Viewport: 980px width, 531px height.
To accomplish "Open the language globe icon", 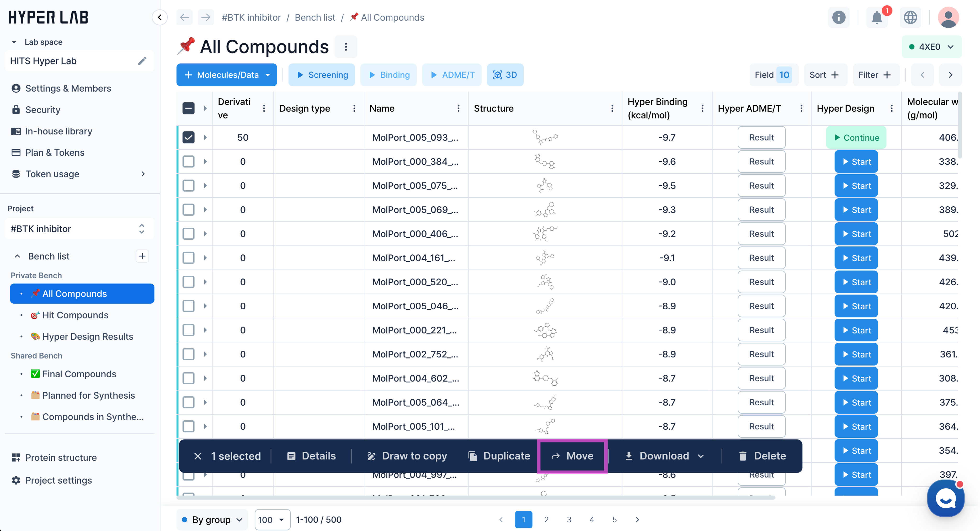I will tap(910, 17).
